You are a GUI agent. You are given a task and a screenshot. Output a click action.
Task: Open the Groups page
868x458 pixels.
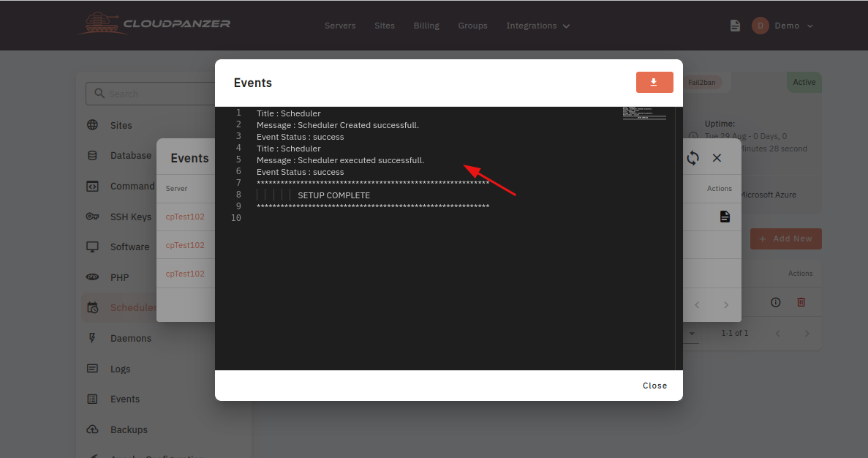pos(472,26)
